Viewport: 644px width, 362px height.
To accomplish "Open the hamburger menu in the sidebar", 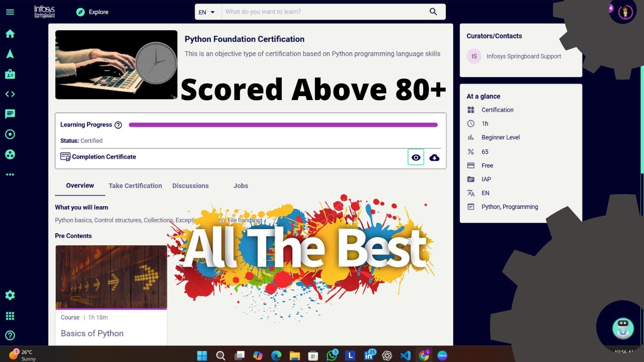I will [10, 12].
